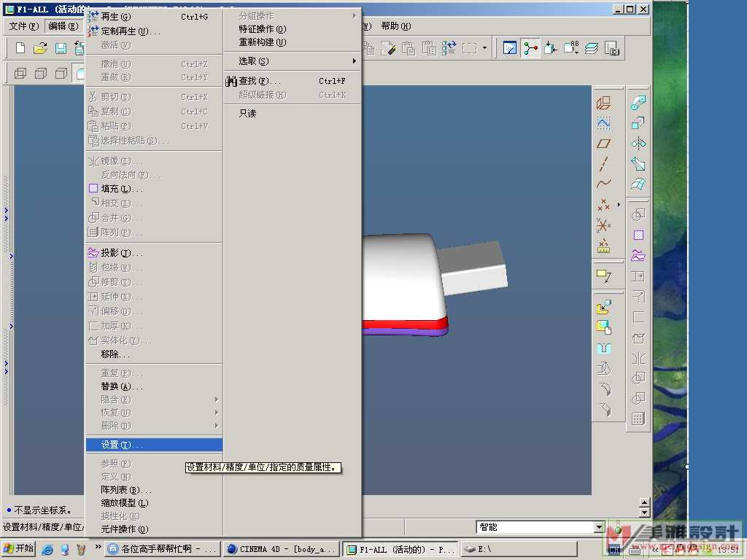The width and height of the screenshot is (747, 560).
Task: Click the hidden line display cube icon
Action: coord(41,74)
